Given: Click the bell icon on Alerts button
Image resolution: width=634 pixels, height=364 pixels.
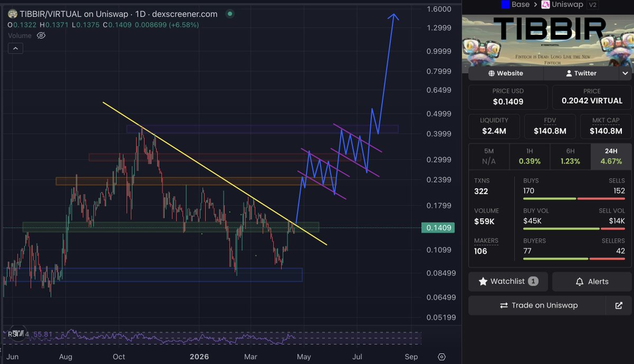Looking at the screenshot, I should 580,282.
